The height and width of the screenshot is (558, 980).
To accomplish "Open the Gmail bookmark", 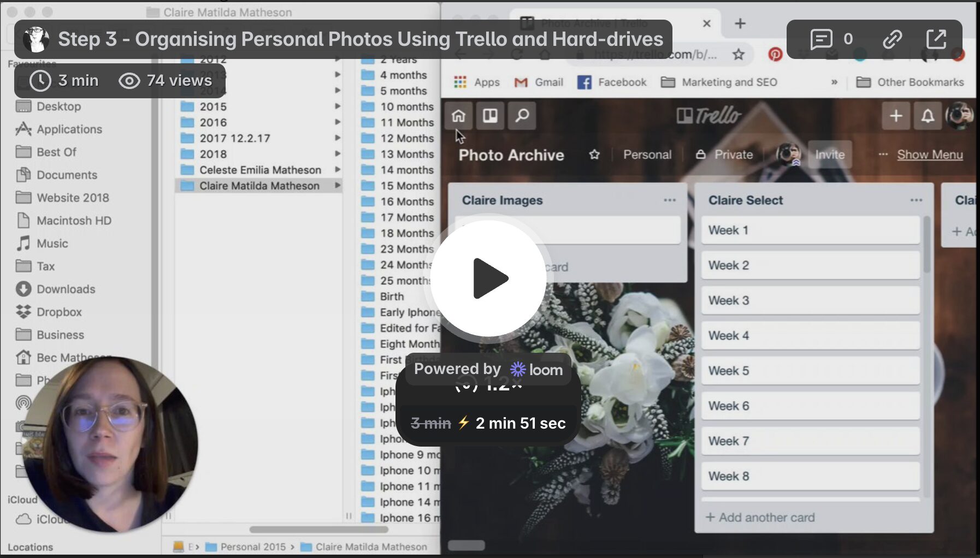I will (x=539, y=82).
